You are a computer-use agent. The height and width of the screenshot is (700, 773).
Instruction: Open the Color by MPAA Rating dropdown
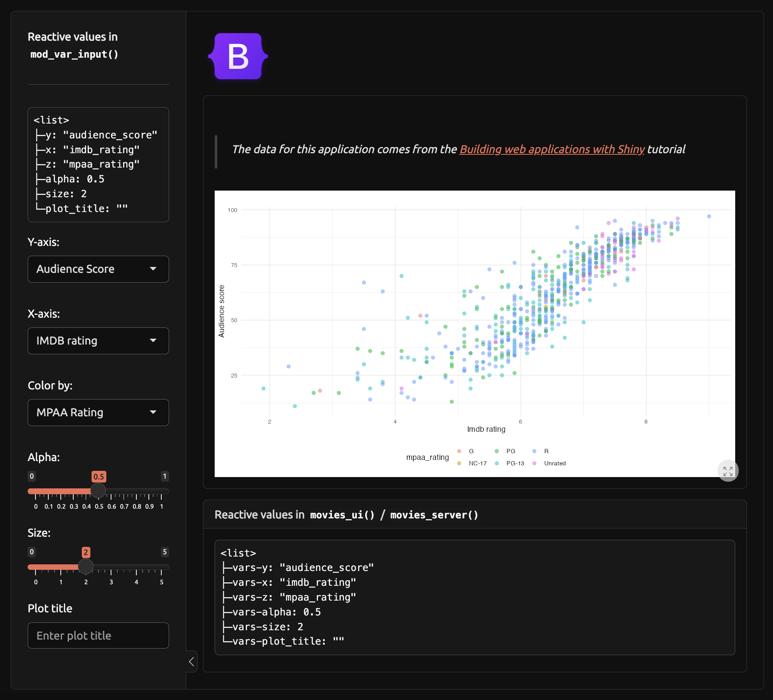coord(98,412)
